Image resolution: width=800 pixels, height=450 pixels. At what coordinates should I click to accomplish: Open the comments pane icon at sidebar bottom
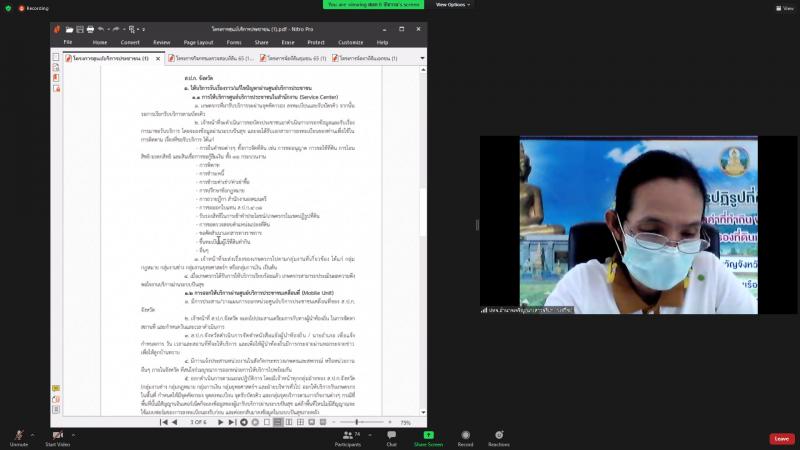coord(56,388)
